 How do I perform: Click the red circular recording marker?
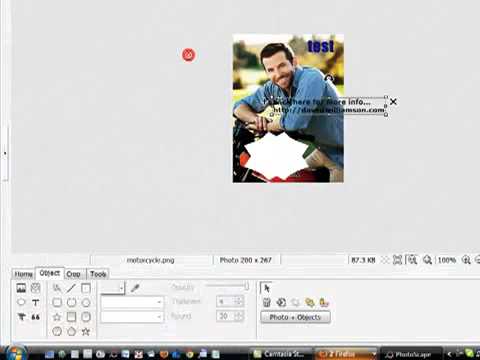188,55
